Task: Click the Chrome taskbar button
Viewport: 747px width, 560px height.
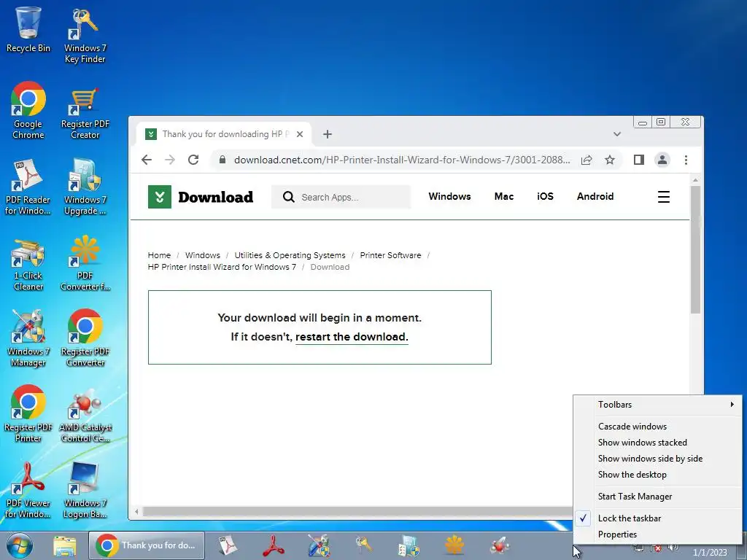Action: point(147,545)
